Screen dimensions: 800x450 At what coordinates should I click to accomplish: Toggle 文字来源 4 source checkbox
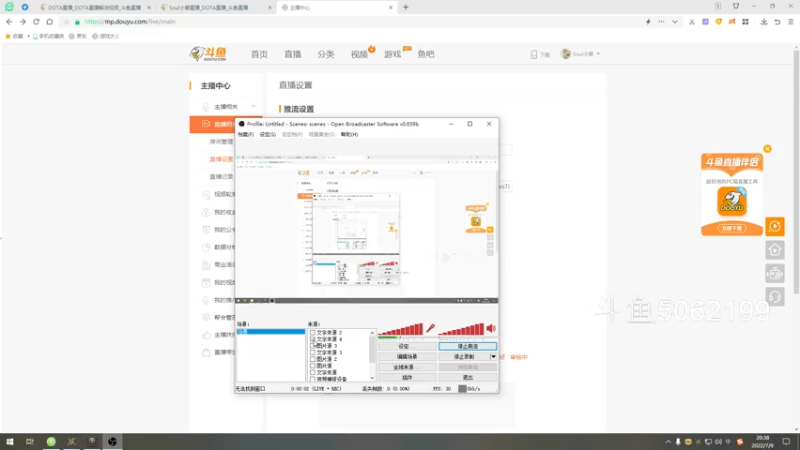[313, 339]
